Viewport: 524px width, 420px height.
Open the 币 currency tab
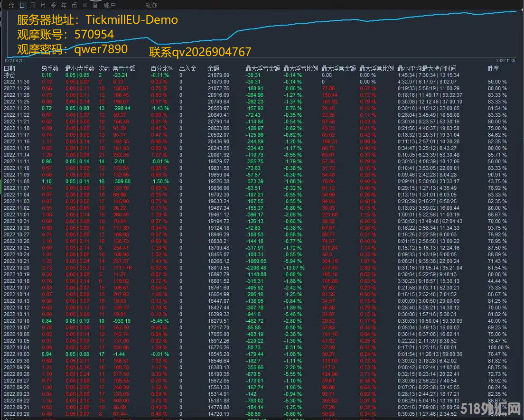[74, 5]
